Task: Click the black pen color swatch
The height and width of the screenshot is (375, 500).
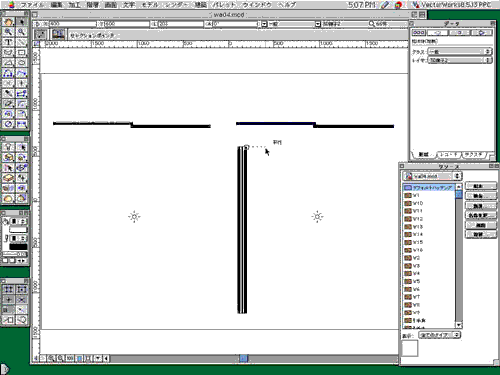Action: [x=18, y=247]
